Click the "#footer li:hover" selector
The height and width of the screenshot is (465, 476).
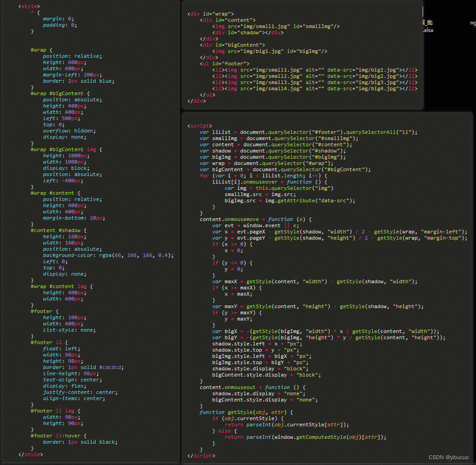coord(58,436)
